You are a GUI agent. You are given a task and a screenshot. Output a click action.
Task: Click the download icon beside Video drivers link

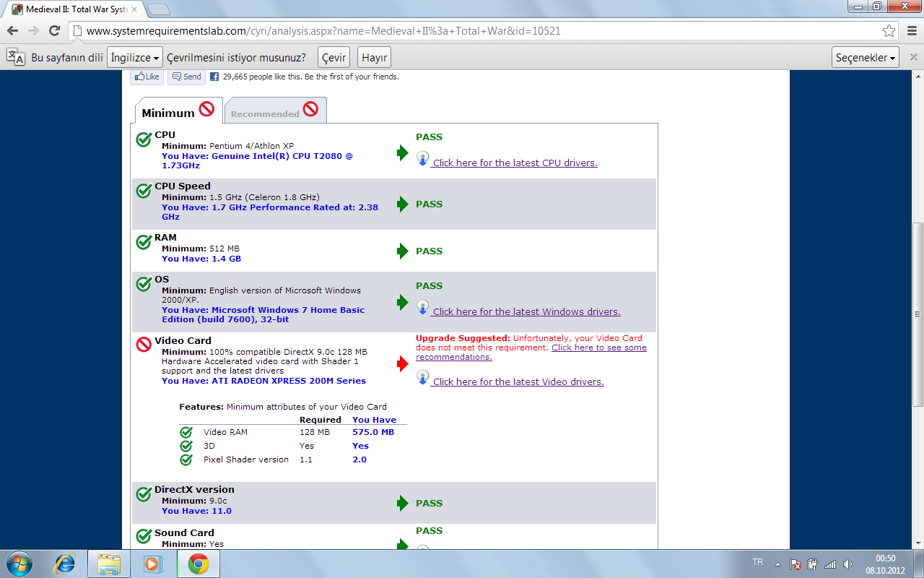423,378
